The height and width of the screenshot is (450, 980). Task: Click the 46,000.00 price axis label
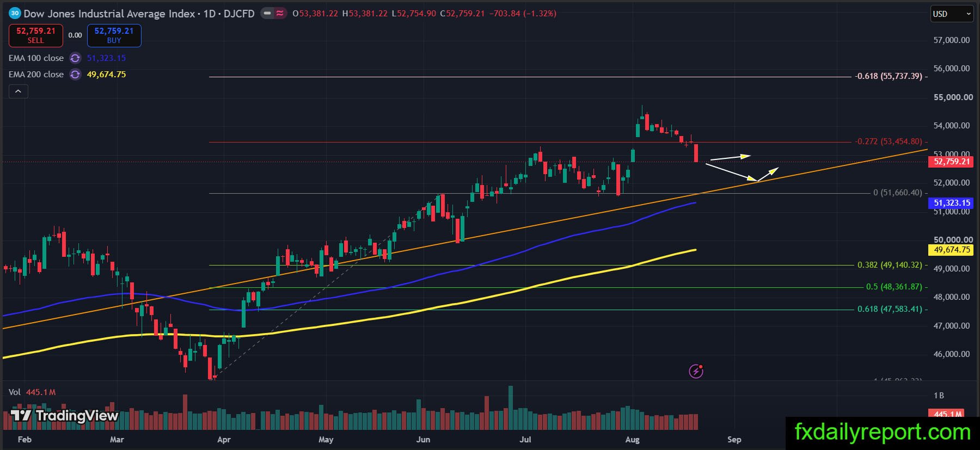pos(952,354)
